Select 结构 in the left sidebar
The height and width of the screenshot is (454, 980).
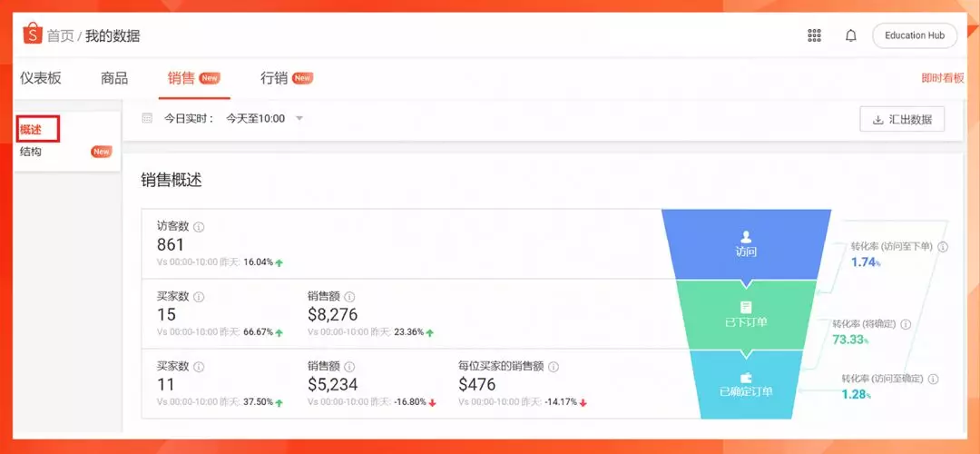pos(31,152)
